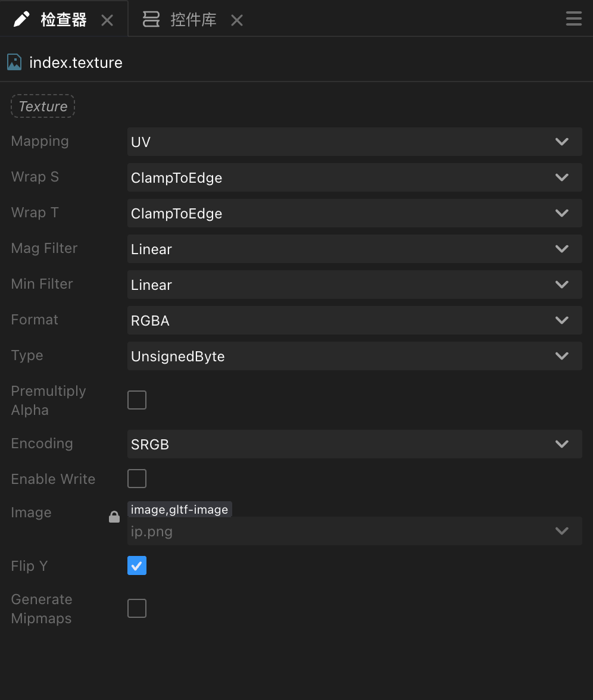Enable the Premultiply Alpha checkbox

tap(137, 400)
